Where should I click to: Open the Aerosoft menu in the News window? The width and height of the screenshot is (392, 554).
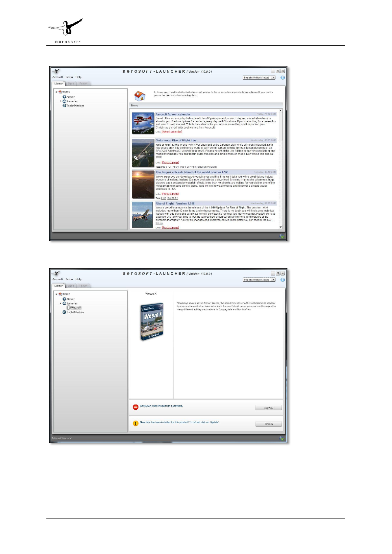click(x=58, y=77)
